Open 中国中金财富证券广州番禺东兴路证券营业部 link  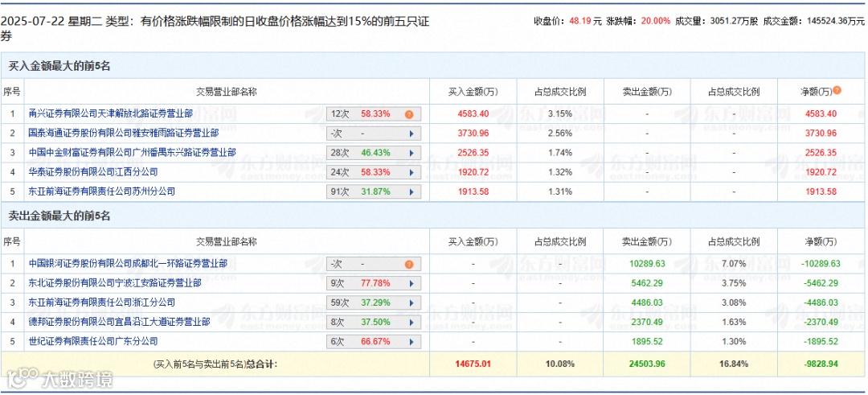[x=133, y=152]
